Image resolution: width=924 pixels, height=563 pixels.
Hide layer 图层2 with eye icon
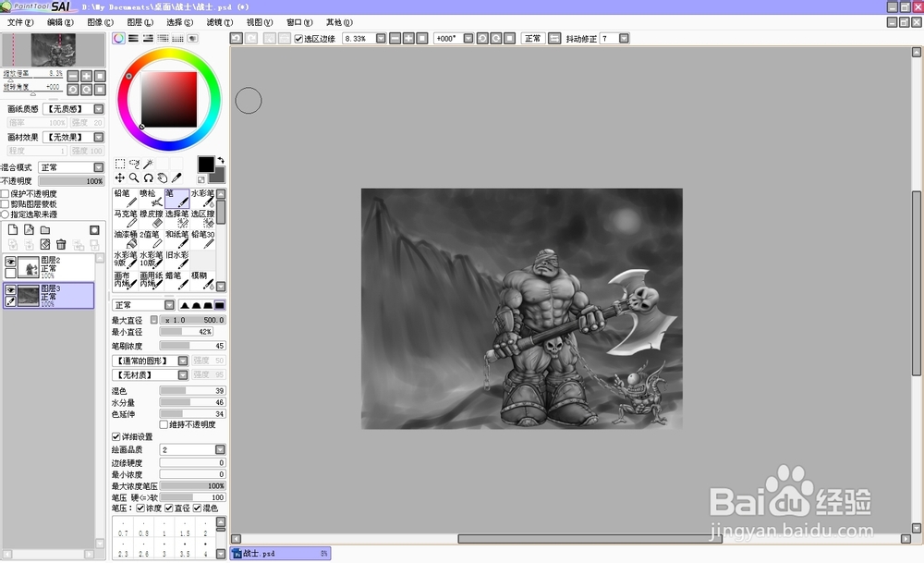pyautogui.click(x=10, y=262)
